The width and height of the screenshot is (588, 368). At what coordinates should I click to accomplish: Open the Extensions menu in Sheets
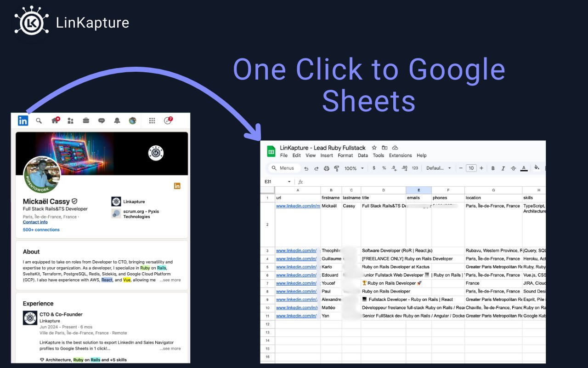401,155
